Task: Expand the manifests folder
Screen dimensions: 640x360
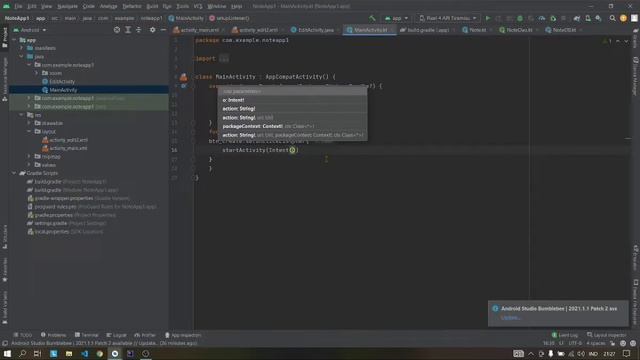Action: tap(22, 48)
